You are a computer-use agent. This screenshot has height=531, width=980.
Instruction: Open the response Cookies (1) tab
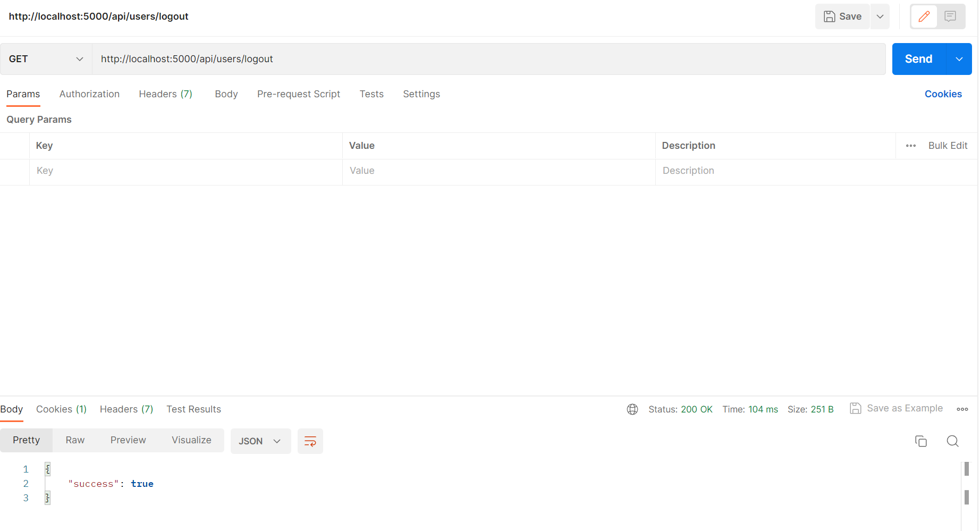tap(61, 409)
